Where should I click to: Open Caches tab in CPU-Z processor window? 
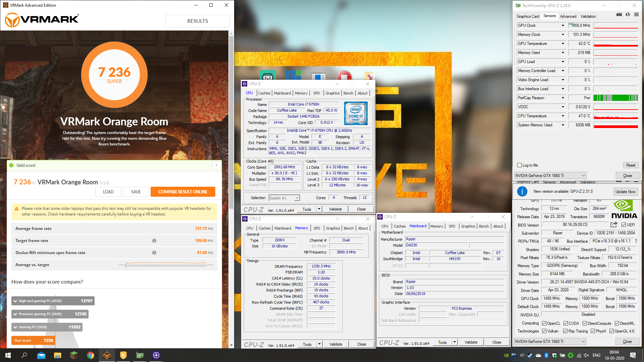tap(264, 93)
